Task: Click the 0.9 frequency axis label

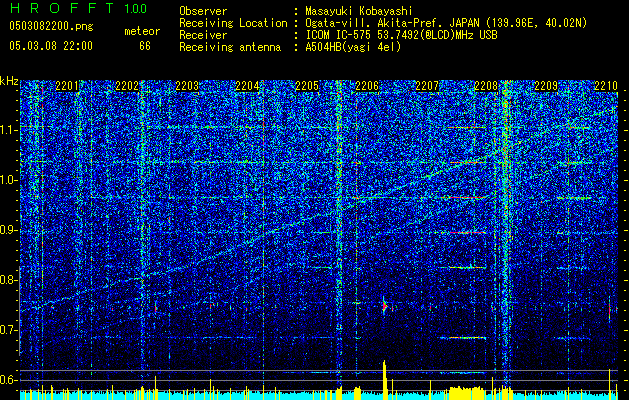Action: point(8,230)
